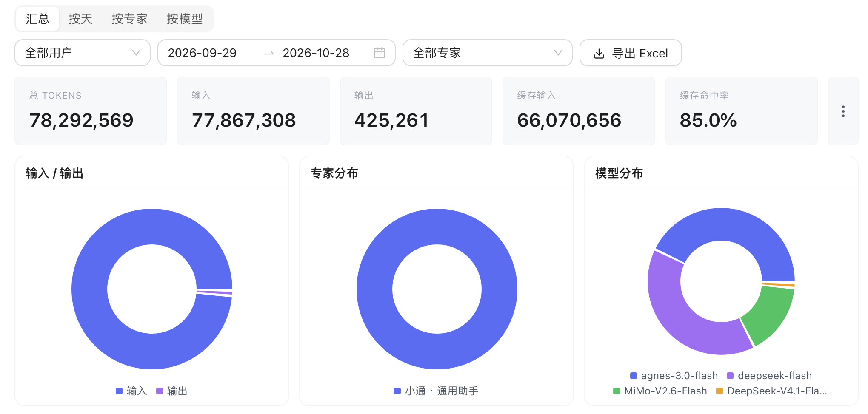Click the 缓存命中率 value 85.0%
The width and height of the screenshot is (868, 414).
click(x=708, y=120)
